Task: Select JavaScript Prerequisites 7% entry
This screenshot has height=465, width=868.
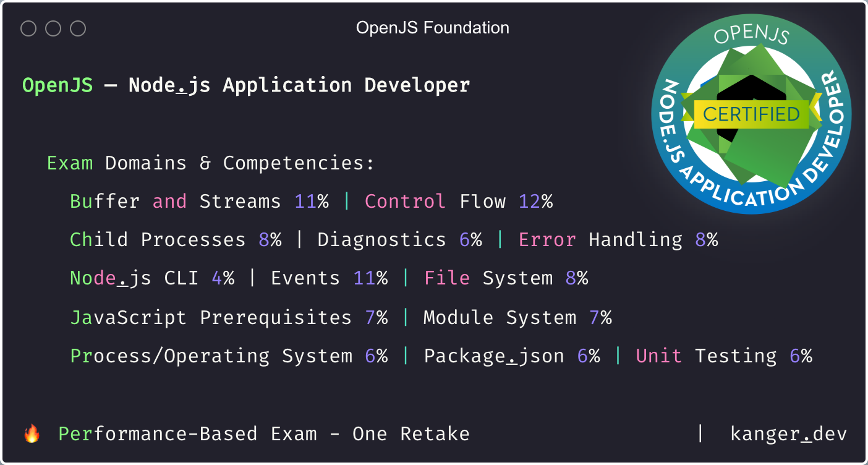Action: click(229, 318)
